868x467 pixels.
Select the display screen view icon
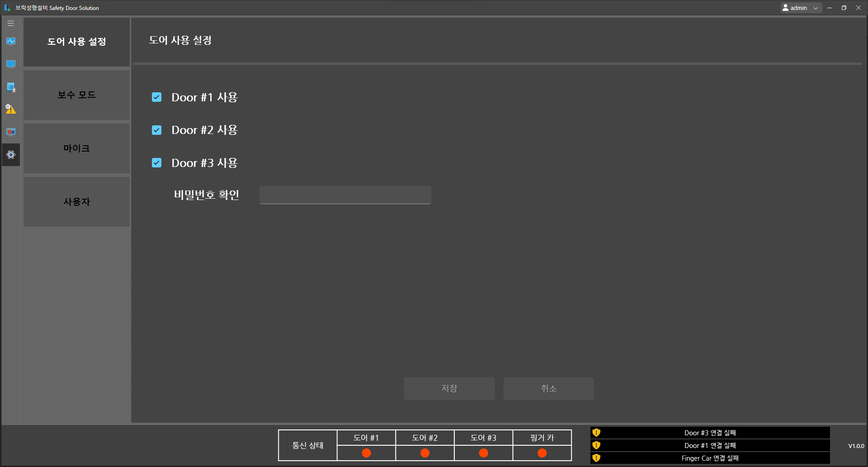pyautogui.click(x=10, y=64)
